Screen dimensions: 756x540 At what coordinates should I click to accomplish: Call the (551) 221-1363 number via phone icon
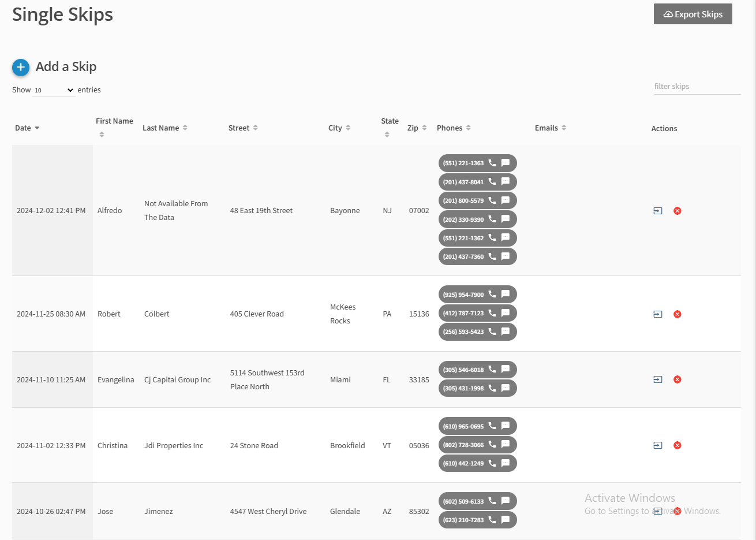point(492,163)
